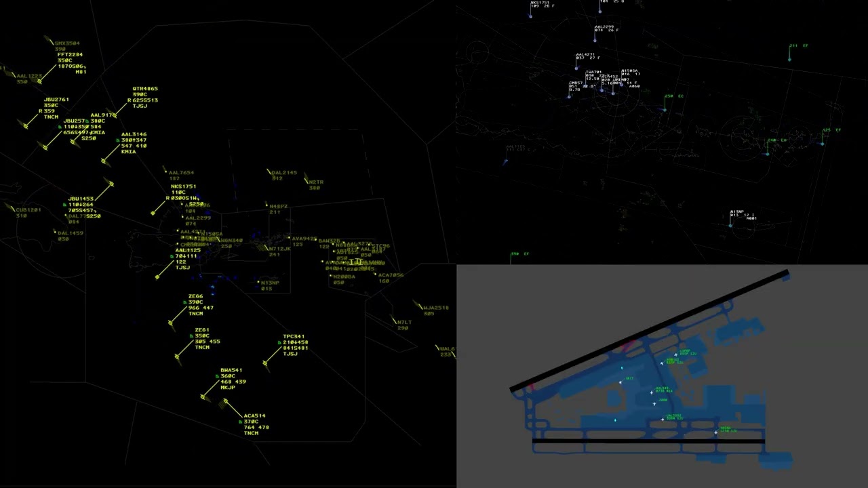Open the JBU2761 data block
868x488 pixels.
click(x=55, y=108)
